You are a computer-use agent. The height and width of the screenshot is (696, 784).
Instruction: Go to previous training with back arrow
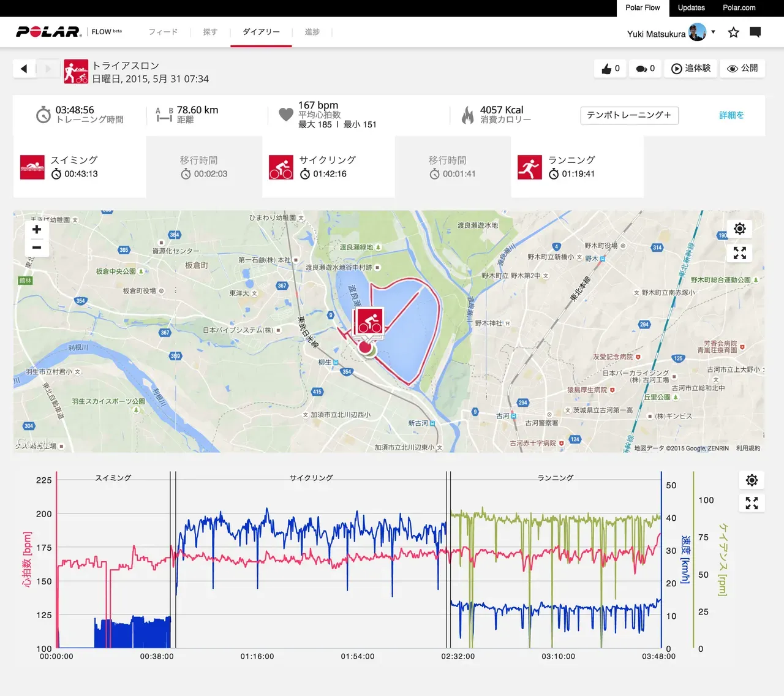pyautogui.click(x=24, y=69)
